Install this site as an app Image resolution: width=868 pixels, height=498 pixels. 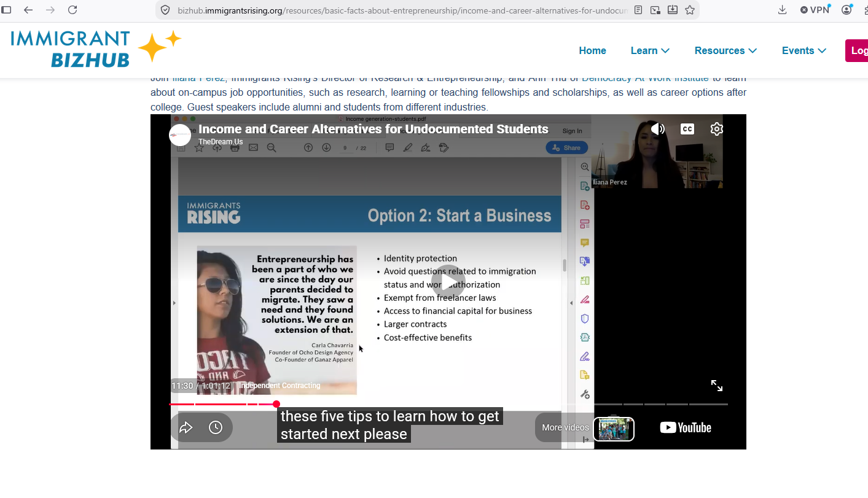click(673, 10)
